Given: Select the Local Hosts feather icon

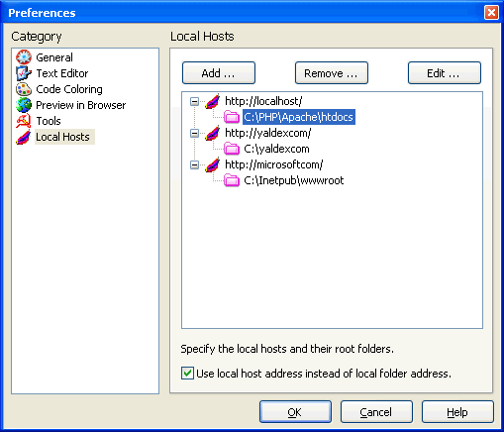Looking at the screenshot, I should [x=24, y=137].
